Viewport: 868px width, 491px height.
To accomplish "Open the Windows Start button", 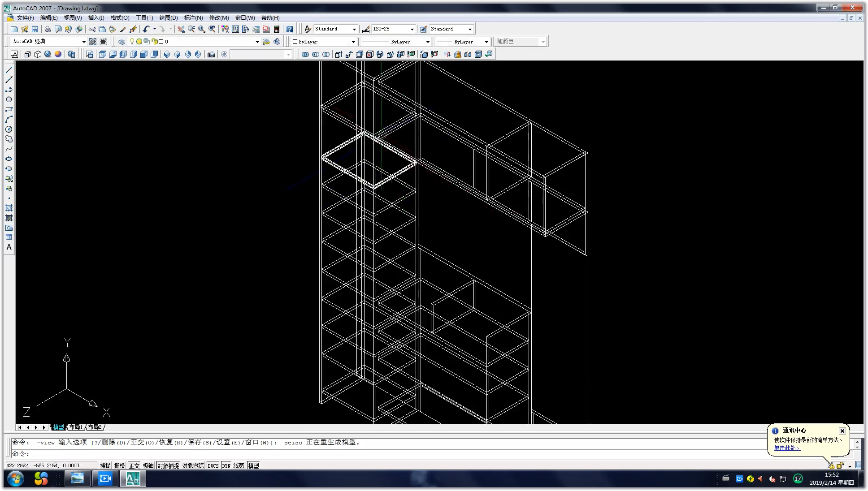I will tap(15, 478).
